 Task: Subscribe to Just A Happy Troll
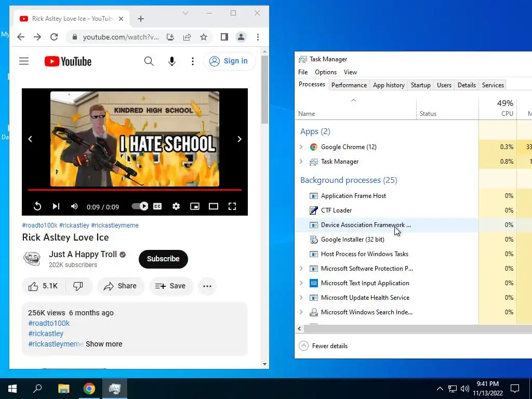click(163, 259)
